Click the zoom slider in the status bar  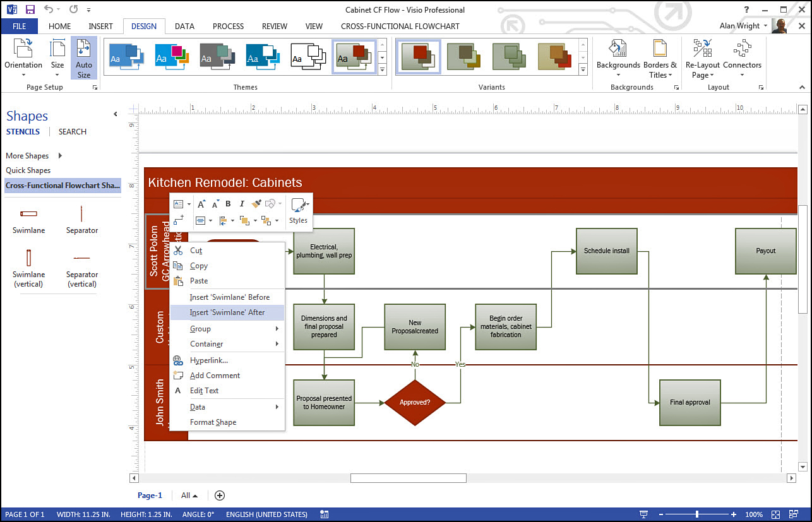[697, 514]
